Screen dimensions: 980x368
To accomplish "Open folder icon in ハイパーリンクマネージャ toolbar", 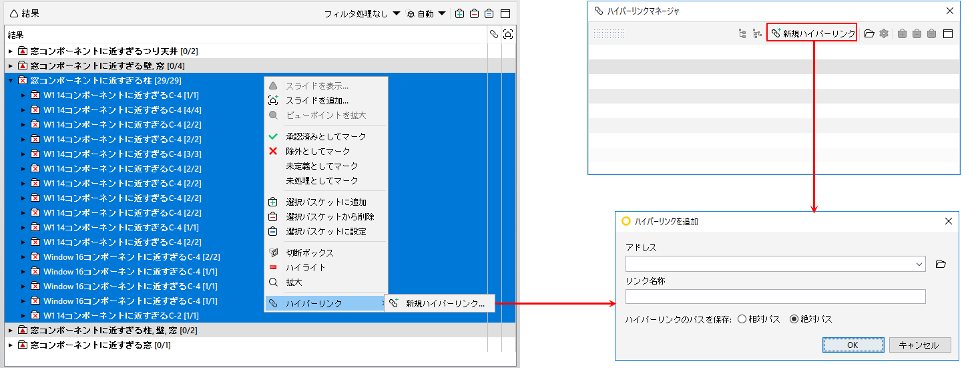I will (869, 33).
